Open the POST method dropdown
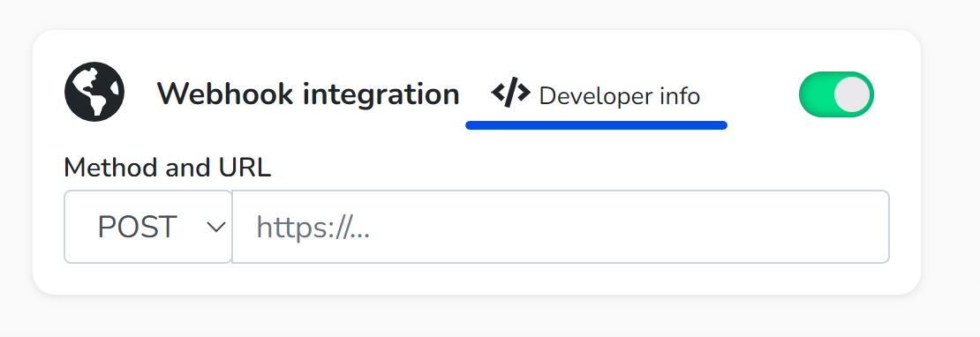 148,227
